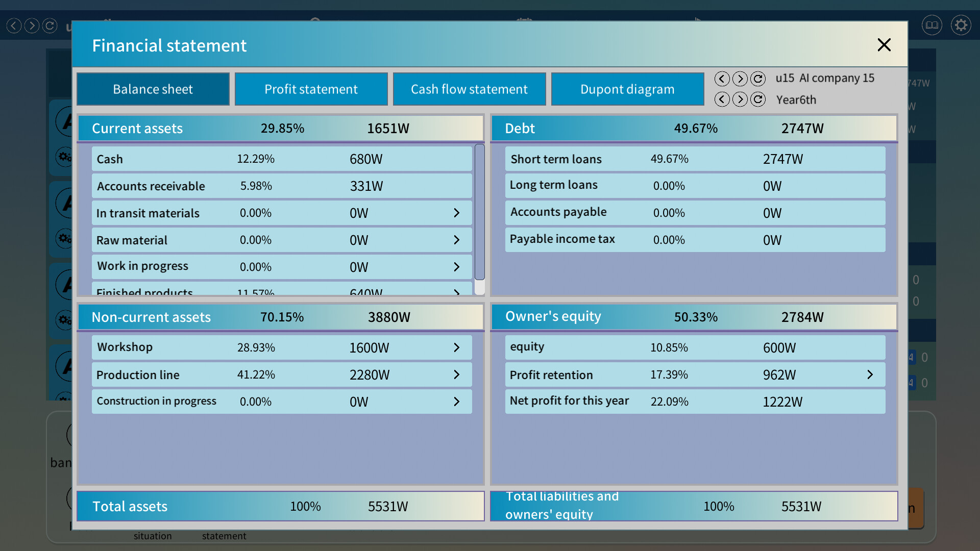Click previous company arrow icon
Screen dimensions: 980x551
click(x=722, y=79)
